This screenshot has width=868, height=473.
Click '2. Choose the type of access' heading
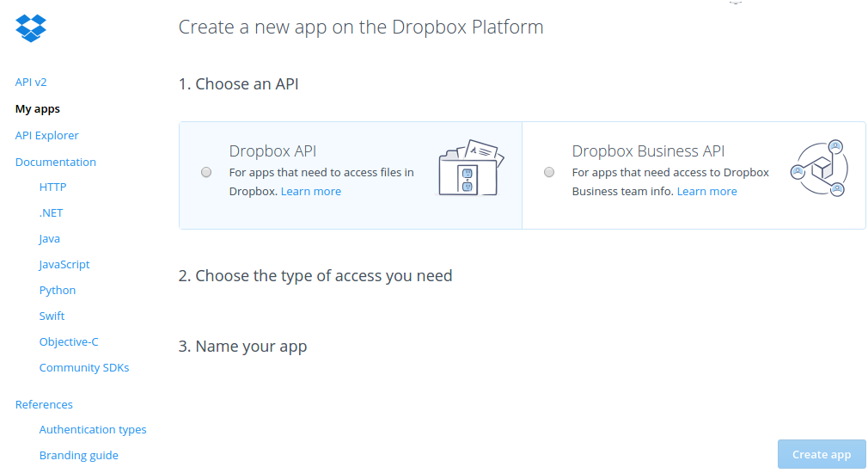(x=315, y=275)
